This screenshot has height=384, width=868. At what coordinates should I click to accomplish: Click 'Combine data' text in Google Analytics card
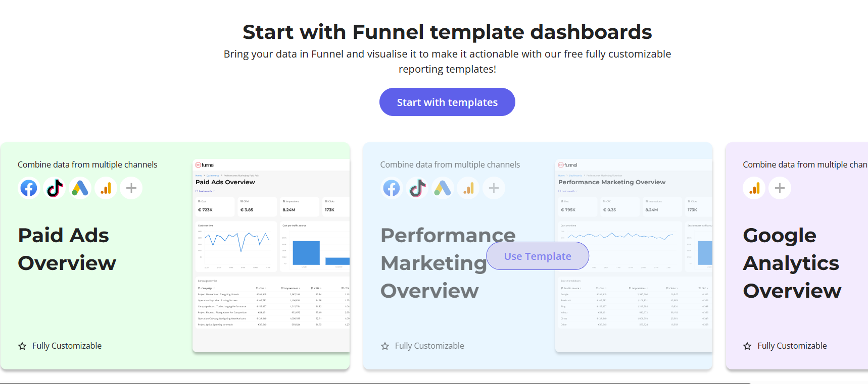coord(805,164)
